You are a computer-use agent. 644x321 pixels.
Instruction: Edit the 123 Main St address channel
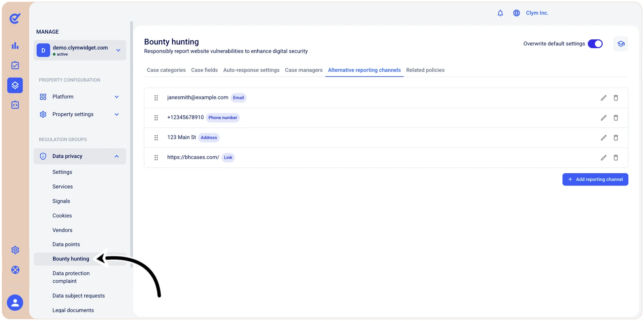(x=603, y=137)
